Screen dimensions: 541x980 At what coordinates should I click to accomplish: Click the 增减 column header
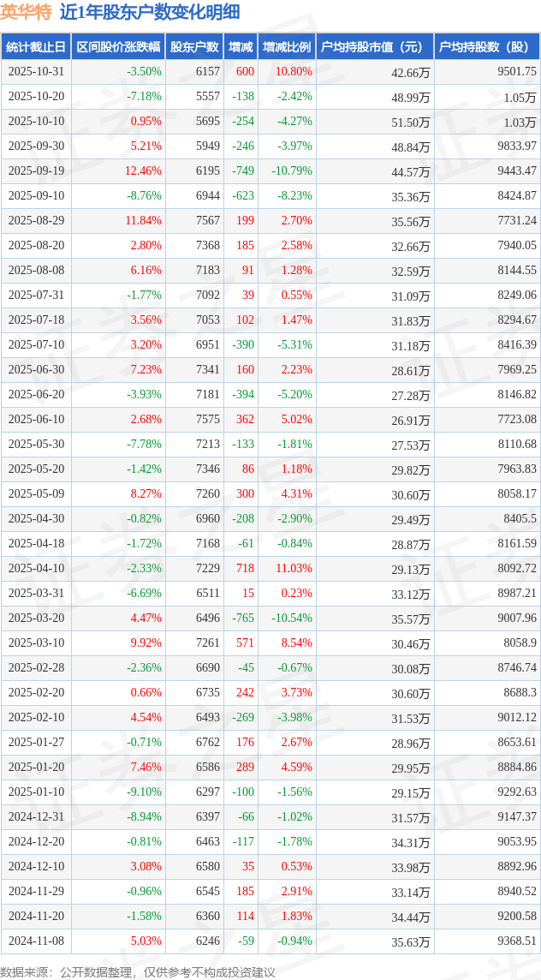pyautogui.click(x=241, y=47)
